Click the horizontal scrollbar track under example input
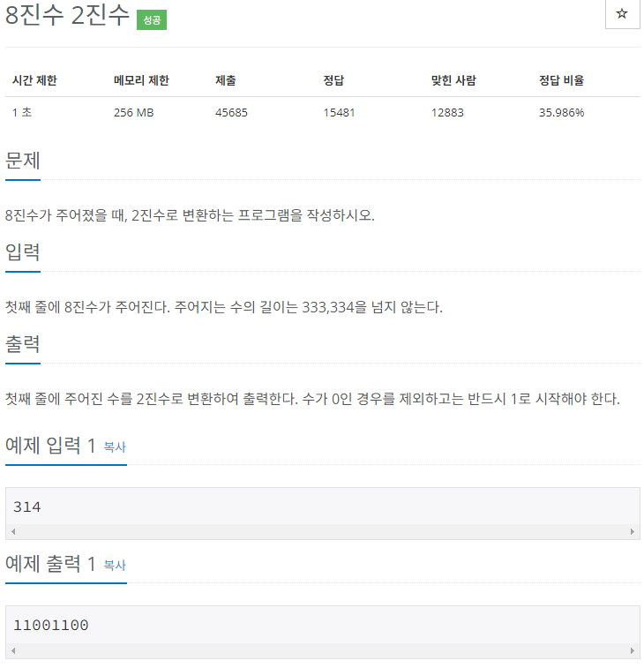 [x=322, y=531]
